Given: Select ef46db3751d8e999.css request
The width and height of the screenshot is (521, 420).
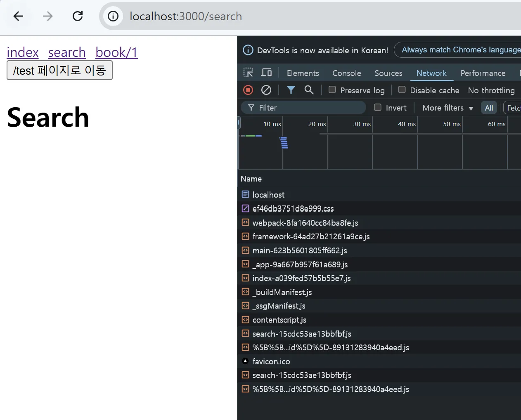Looking at the screenshot, I should click(379, 208).
